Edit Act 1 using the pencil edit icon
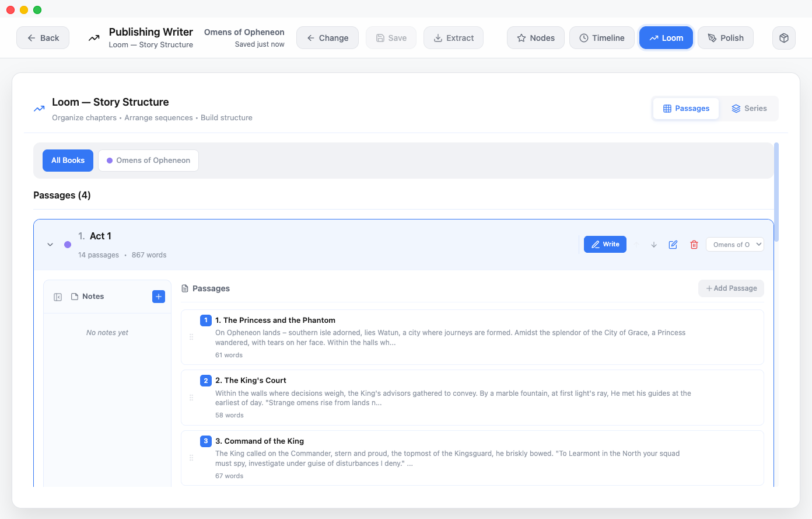The width and height of the screenshot is (812, 519). click(x=673, y=244)
